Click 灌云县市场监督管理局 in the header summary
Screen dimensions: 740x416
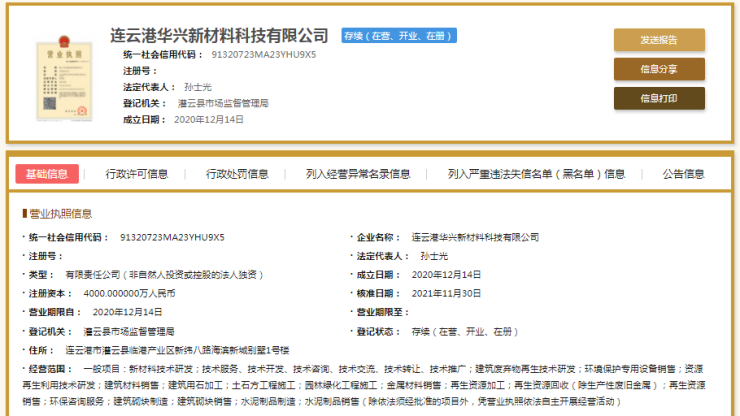coord(223,103)
